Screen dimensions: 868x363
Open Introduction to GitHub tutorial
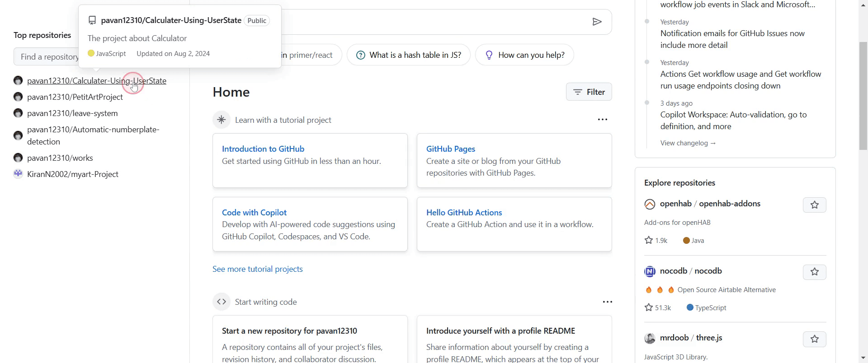(x=263, y=149)
